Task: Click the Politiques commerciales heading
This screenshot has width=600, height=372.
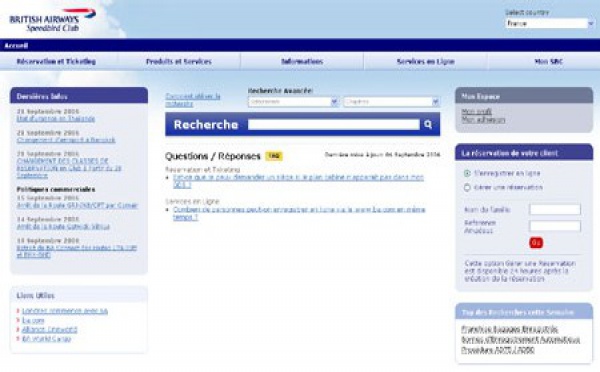Action: pyautogui.click(x=56, y=189)
